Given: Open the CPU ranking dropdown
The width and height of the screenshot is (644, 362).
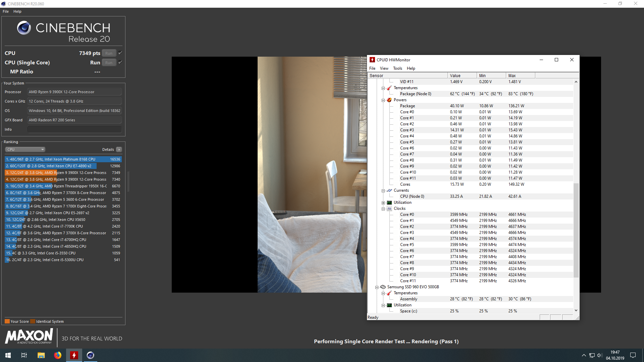Looking at the screenshot, I should 25,149.
